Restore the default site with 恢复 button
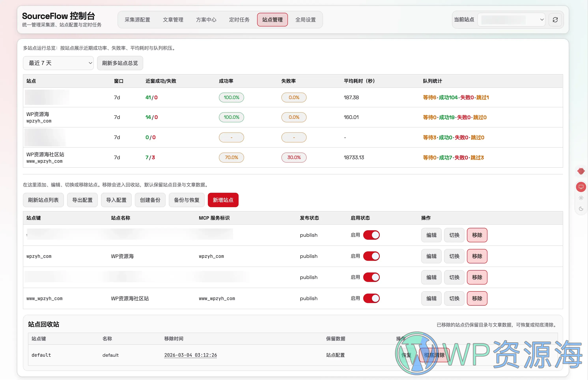The image size is (588, 380). click(407, 355)
